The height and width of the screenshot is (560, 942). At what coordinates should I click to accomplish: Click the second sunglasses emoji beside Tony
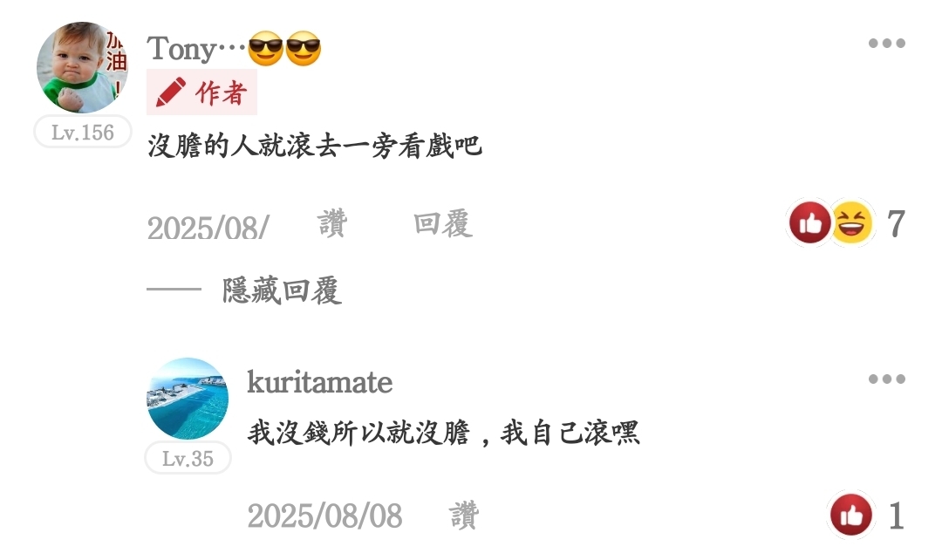[x=303, y=49]
